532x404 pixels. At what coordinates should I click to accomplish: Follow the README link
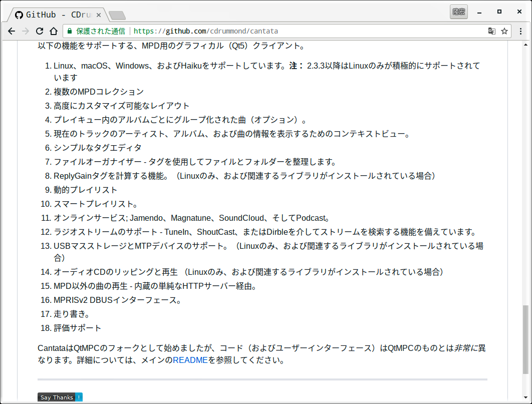coord(190,360)
